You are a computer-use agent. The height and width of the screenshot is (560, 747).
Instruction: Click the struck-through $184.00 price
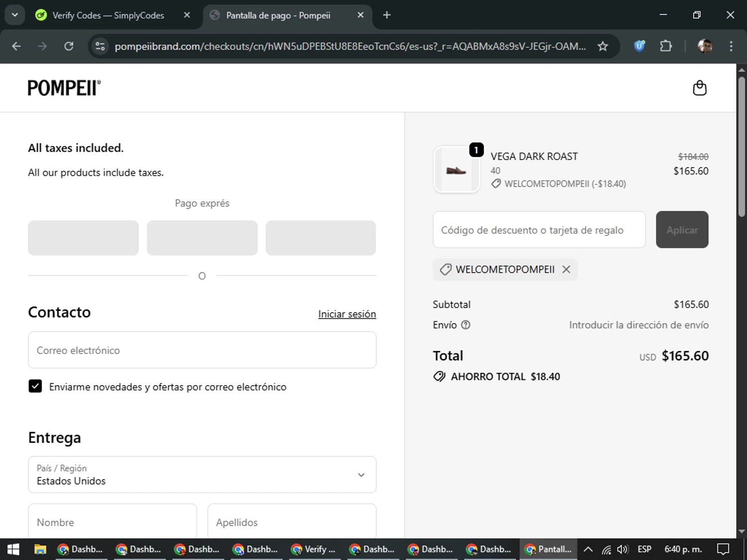click(693, 156)
